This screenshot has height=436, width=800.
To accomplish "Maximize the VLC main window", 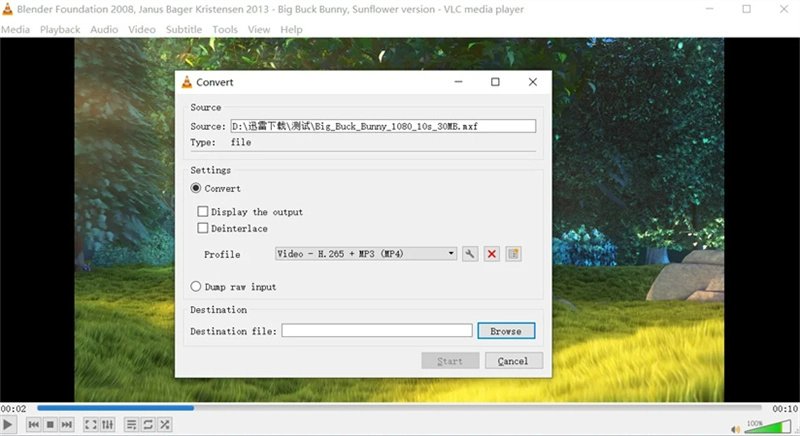I will point(746,9).
